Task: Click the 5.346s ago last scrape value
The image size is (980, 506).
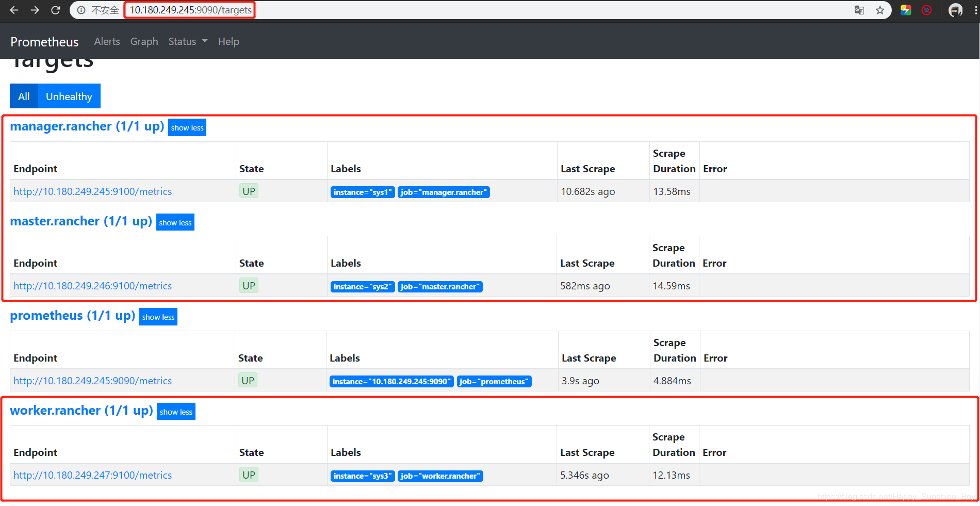Action: [584, 475]
